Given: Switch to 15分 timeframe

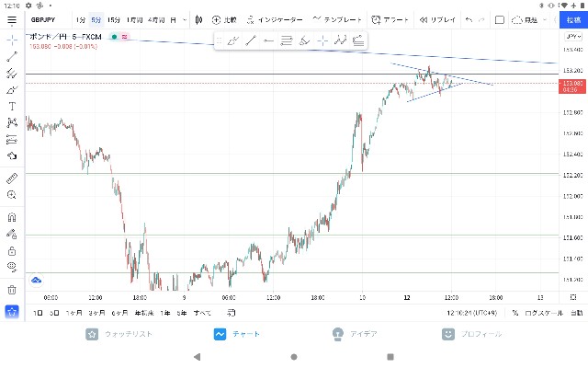Looking at the screenshot, I should (x=114, y=20).
